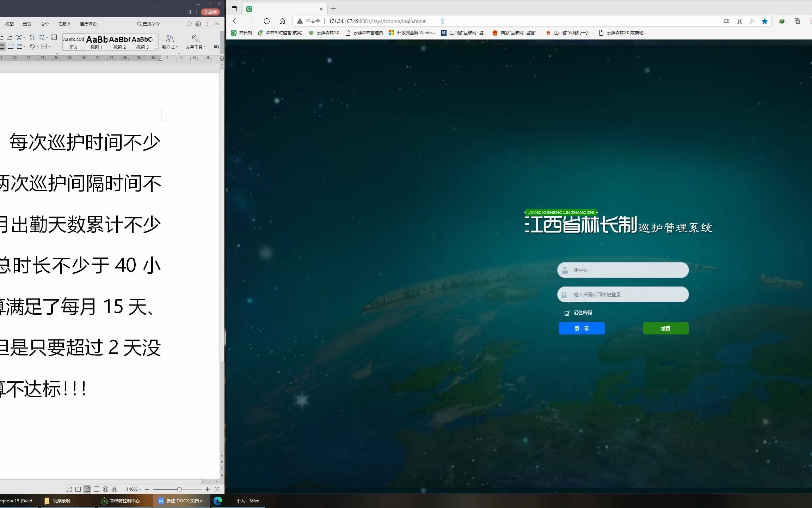
Task: Open the 140% zoom level dropdown
Action: pos(134,489)
